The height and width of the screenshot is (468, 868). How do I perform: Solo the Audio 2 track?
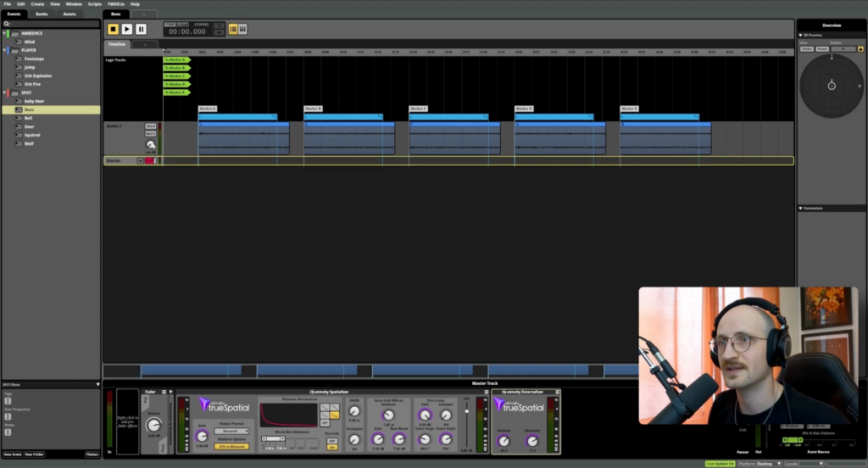[x=150, y=126]
